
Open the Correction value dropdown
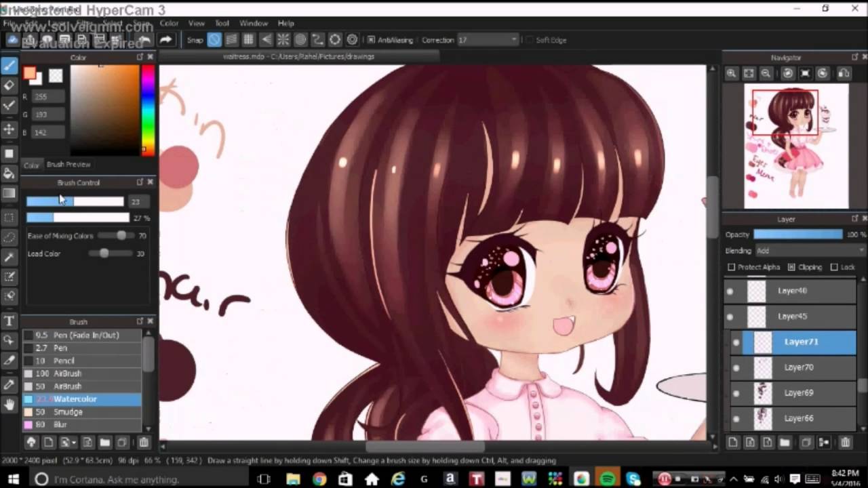[488, 40]
